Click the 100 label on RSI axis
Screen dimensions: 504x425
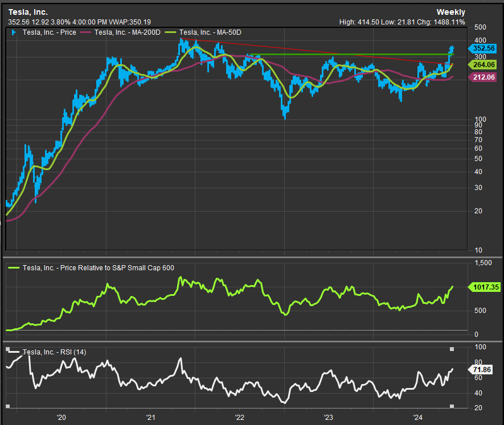(x=480, y=347)
